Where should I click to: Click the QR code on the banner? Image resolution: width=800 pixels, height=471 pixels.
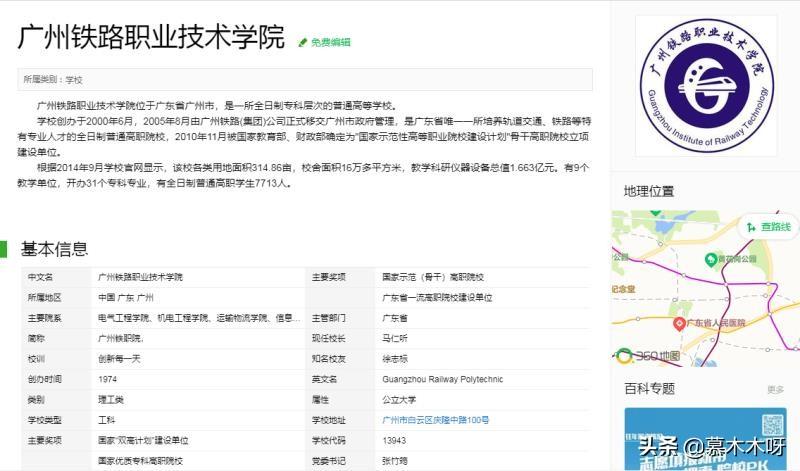pyautogui.click(x=772, y=425)
